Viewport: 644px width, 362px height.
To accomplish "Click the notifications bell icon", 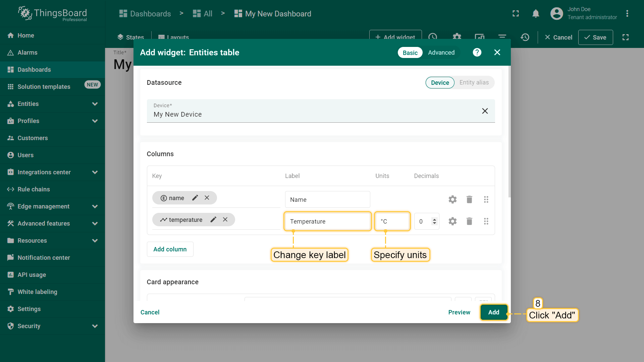I will [x=536, y=14].
